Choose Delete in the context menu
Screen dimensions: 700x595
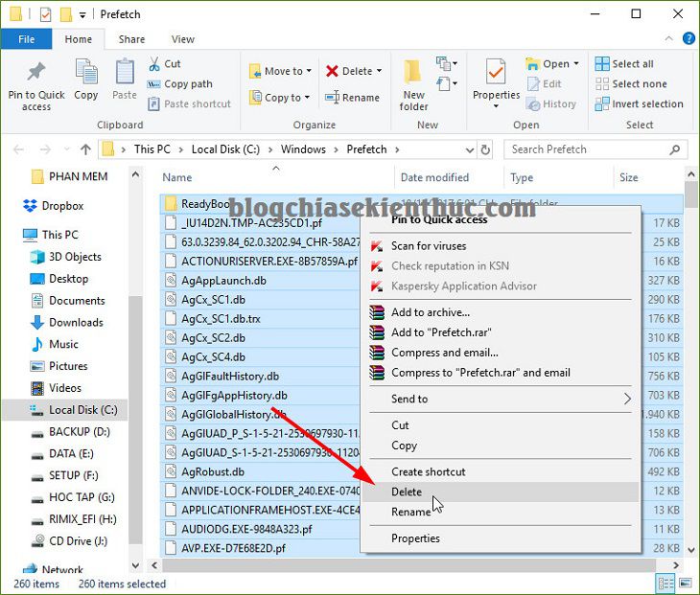point(501,492)
